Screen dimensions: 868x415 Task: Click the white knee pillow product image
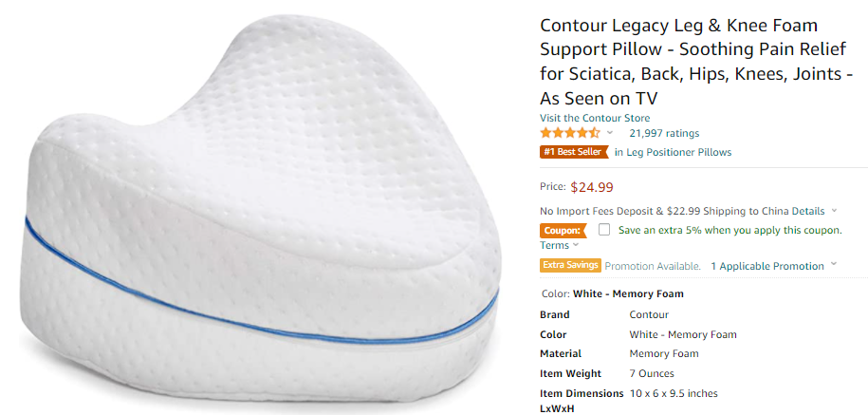(x=256, y=209)
